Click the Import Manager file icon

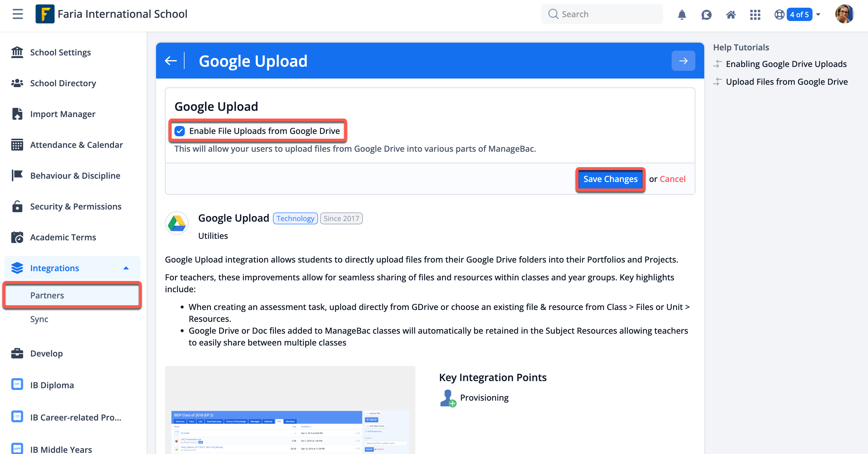click(x=17, y=114)
